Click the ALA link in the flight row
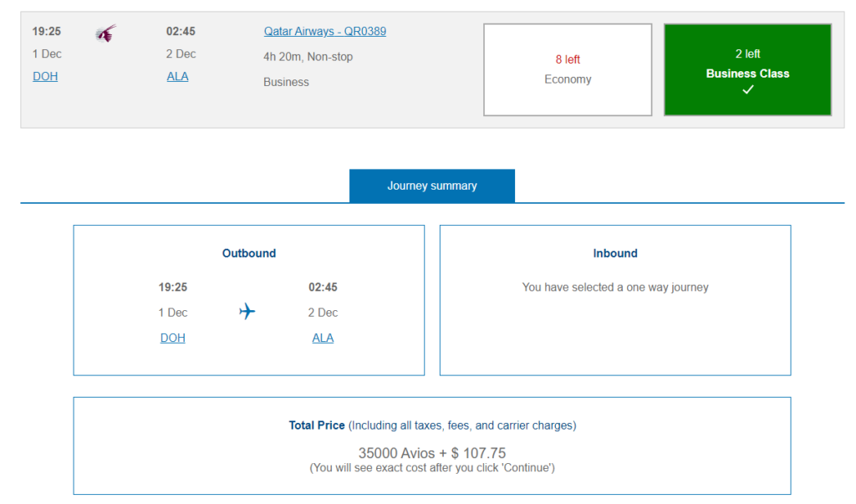Viewport: 856px width, 504px height. [177, 76]
